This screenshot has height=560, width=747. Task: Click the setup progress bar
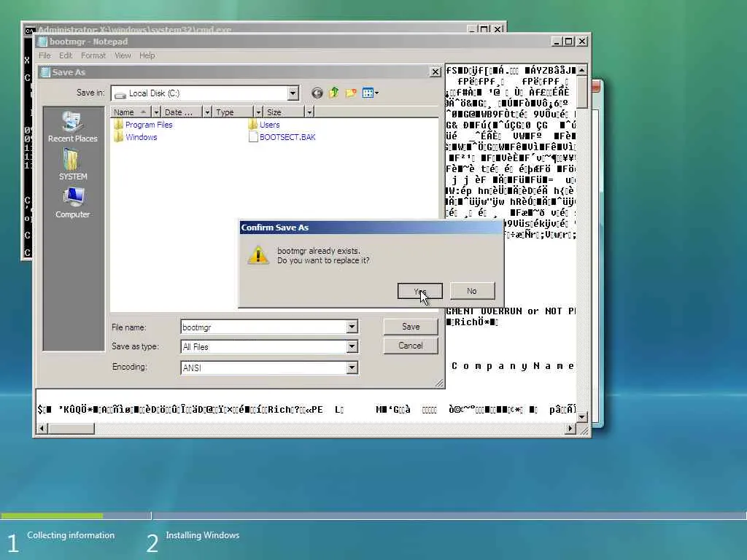coord(373,516)
